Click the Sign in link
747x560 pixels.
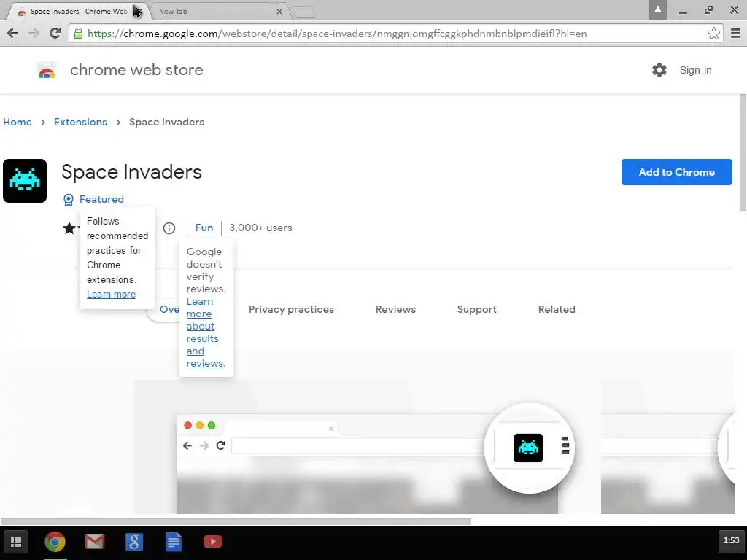(x=695, y=70)
